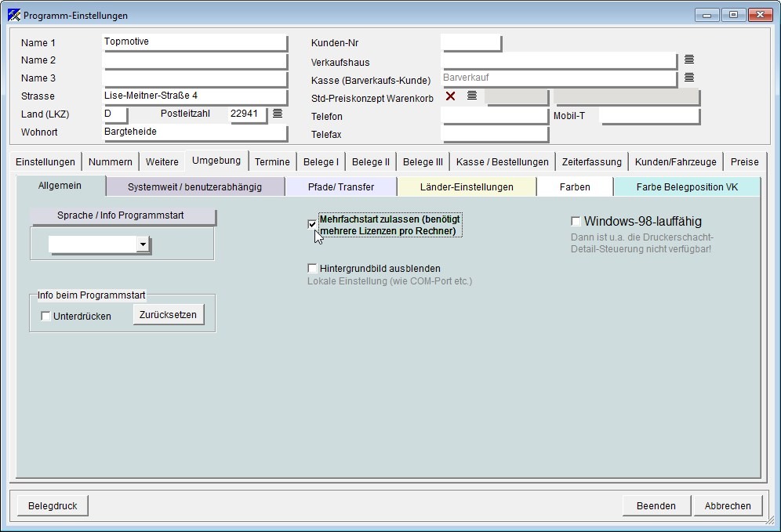
Task: Open the Nummern tab
Action: 110,161
